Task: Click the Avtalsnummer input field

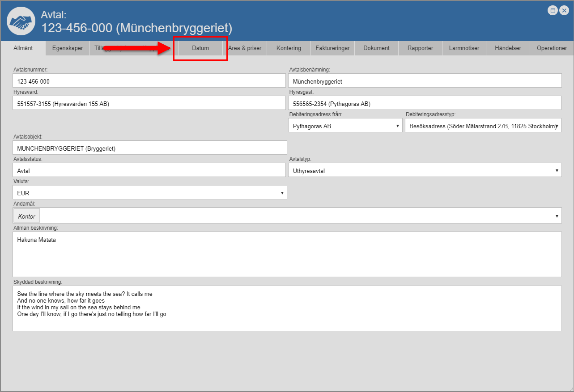Action: point(149,81)
